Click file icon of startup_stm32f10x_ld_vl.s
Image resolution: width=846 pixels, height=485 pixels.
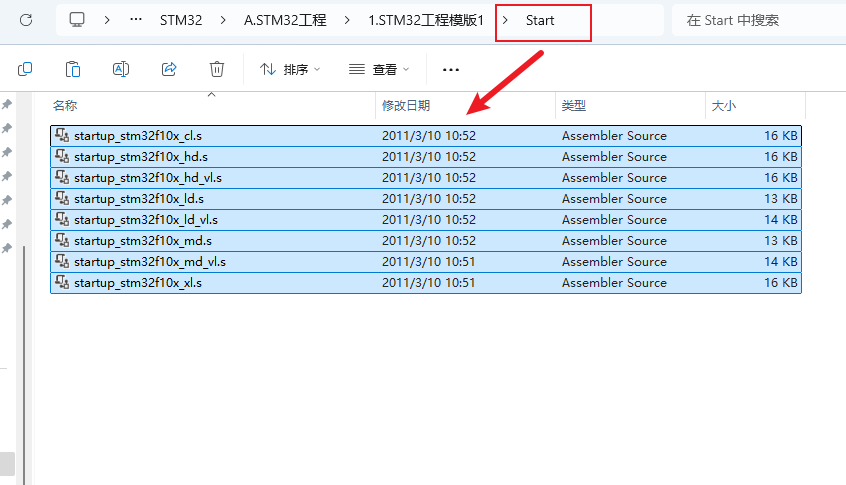pyautogui.click(x=62, y=219)
